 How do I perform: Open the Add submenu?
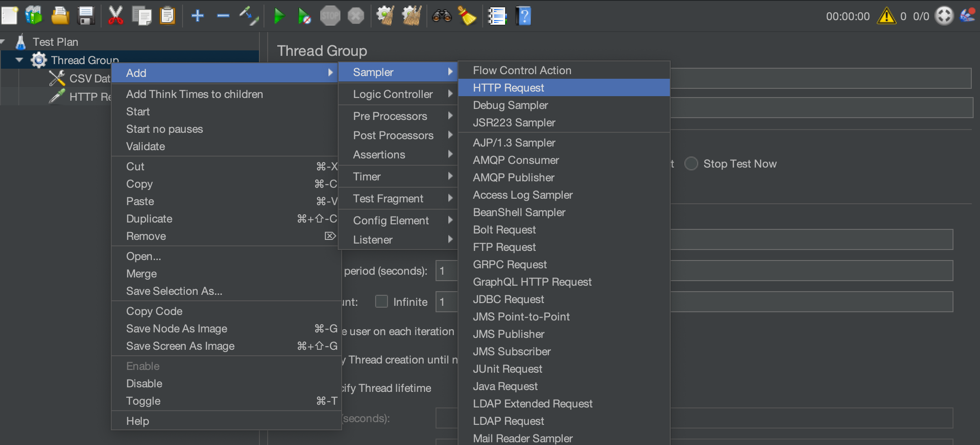[x=225, y=73]
